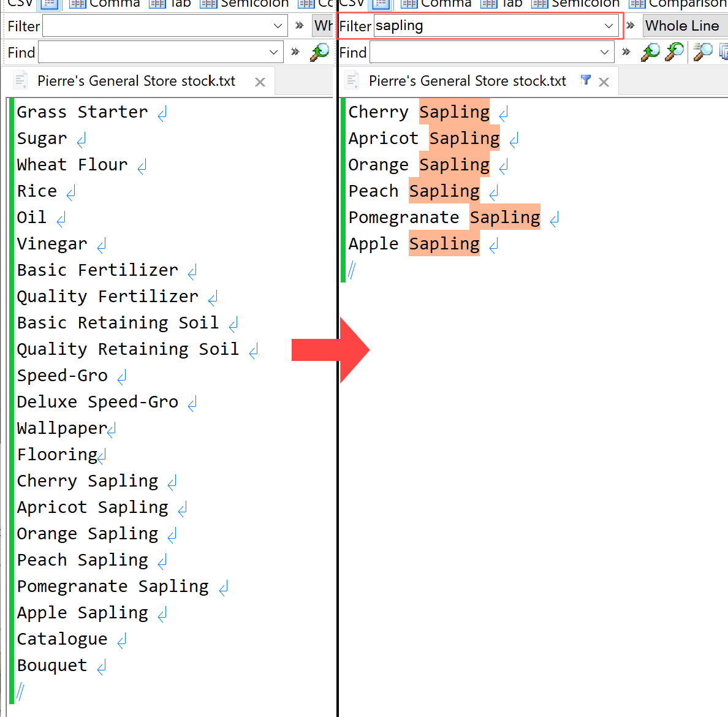Click 'Cherry Sapling' in the left unfiltered pane

(88, 481)
